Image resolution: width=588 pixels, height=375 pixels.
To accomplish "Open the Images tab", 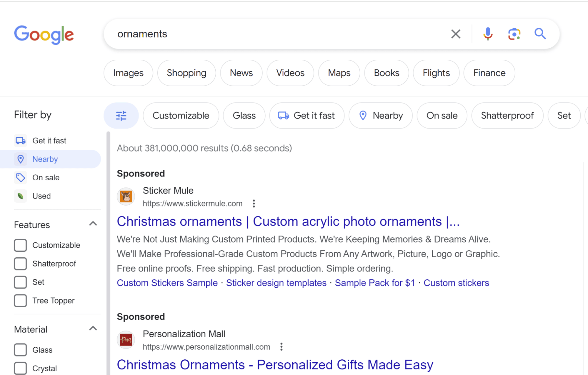I will click(128, 73).
